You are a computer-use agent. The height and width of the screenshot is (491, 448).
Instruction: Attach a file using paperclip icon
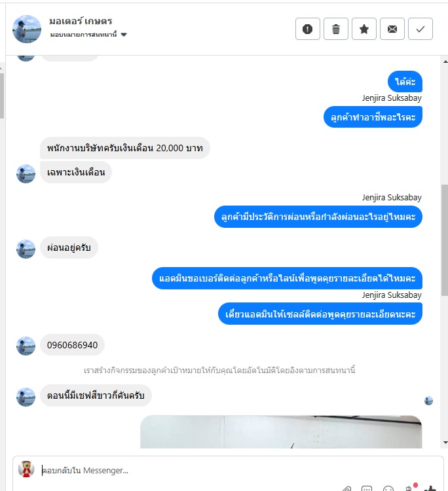click(346, 488)
